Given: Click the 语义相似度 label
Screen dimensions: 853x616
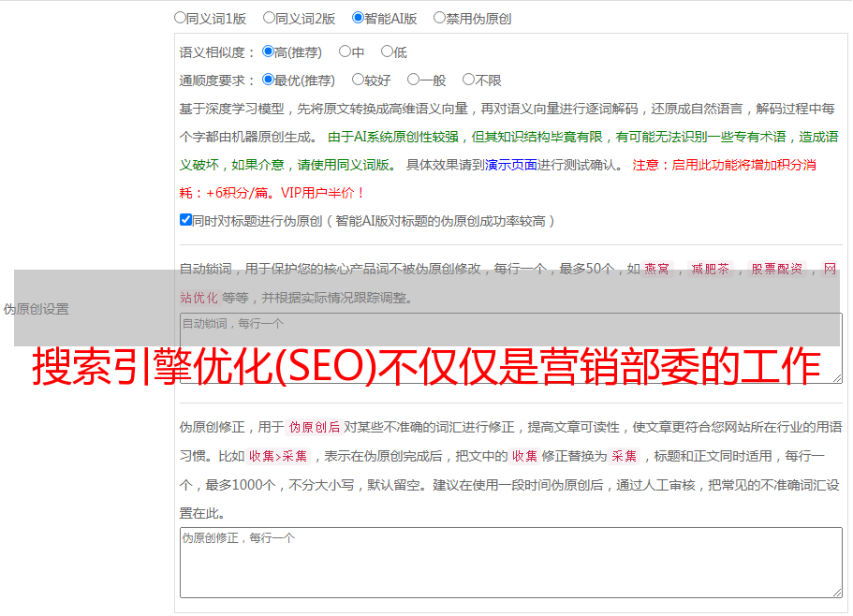Looking at the screenshot, I should pyautogui.click(x=216, y=52).
